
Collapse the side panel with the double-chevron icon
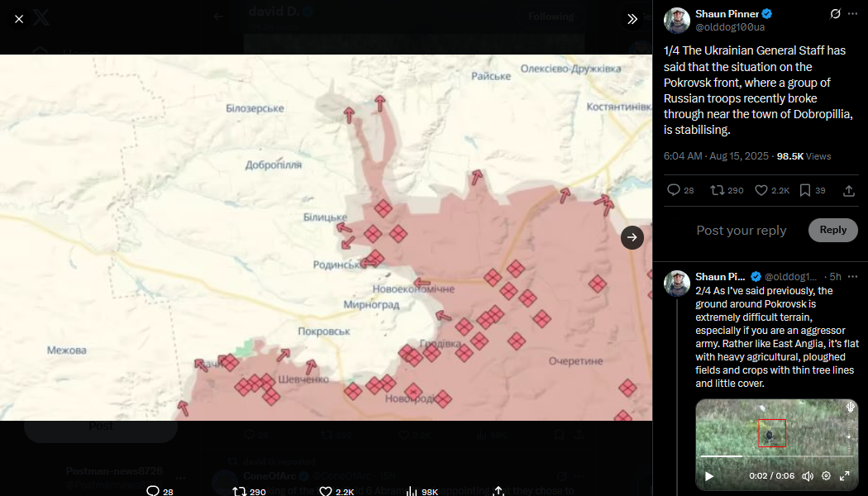point(632,19)
